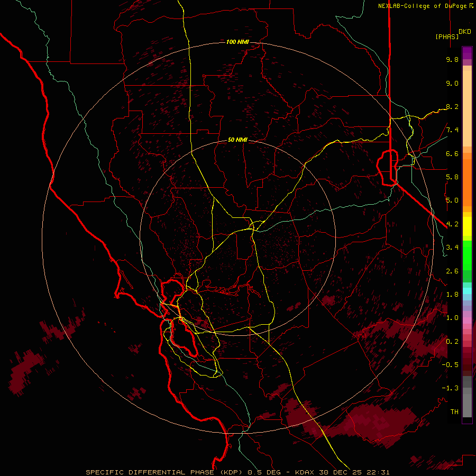Viewport: 476px width, 476px height.
Task: Select the -1.3 scale value
Action: [x=450, y=388]
